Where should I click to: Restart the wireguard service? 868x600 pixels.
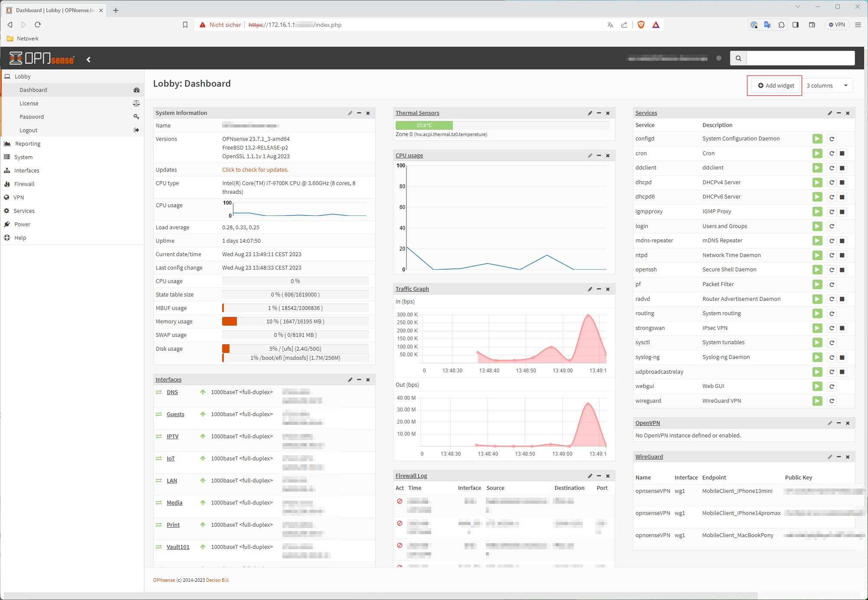(x=832, y=401)
